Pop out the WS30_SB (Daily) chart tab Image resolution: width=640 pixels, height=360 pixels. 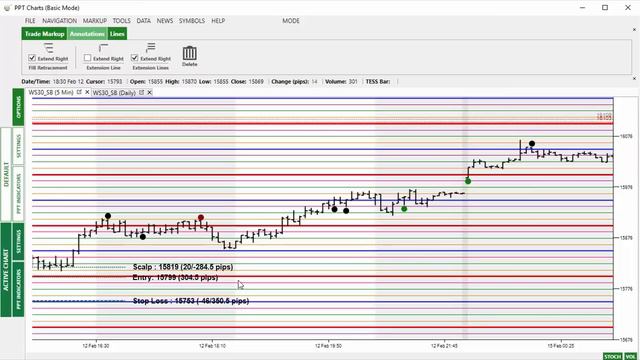click(142, 93)
